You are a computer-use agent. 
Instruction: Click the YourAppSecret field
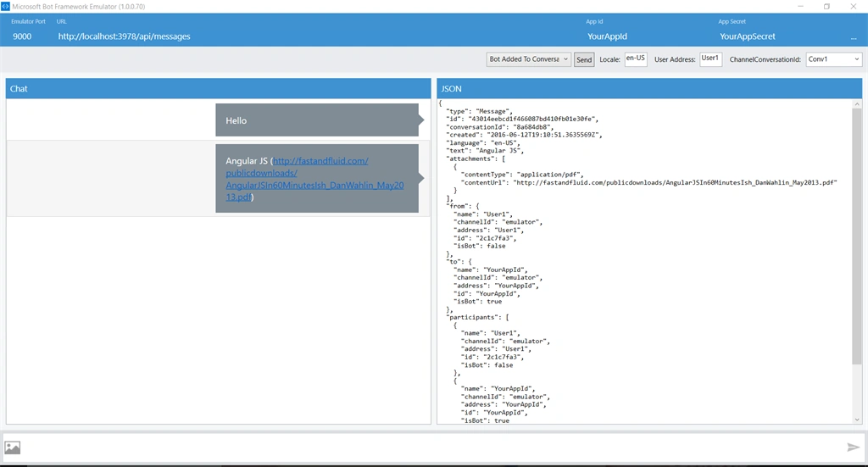(748, 36)
